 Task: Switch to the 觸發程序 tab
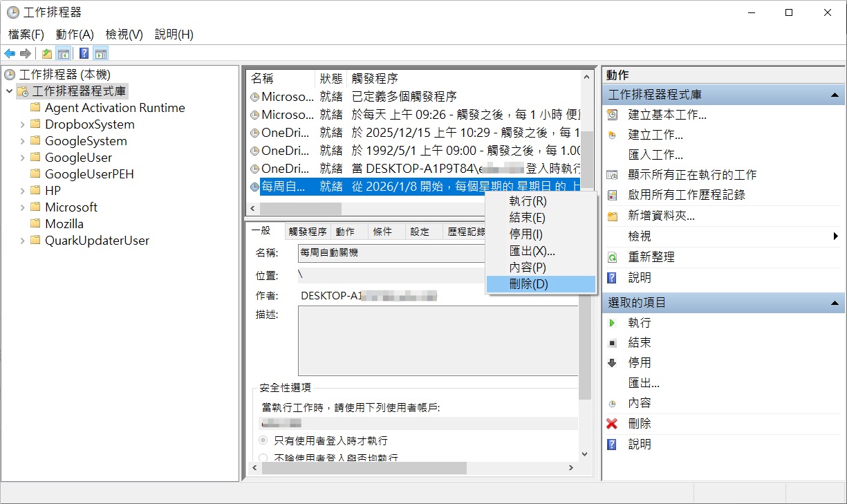pyautogui.click(x=308, y=232)
